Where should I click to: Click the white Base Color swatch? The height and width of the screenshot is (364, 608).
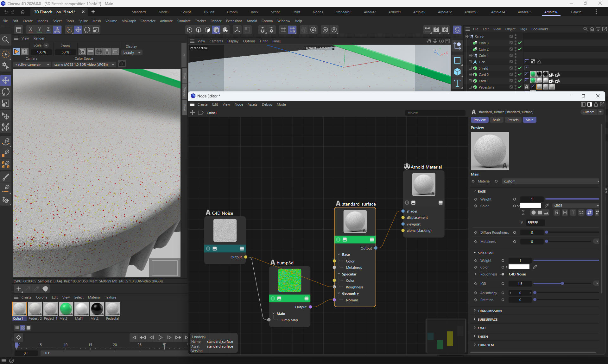click(x=531, y=206)
